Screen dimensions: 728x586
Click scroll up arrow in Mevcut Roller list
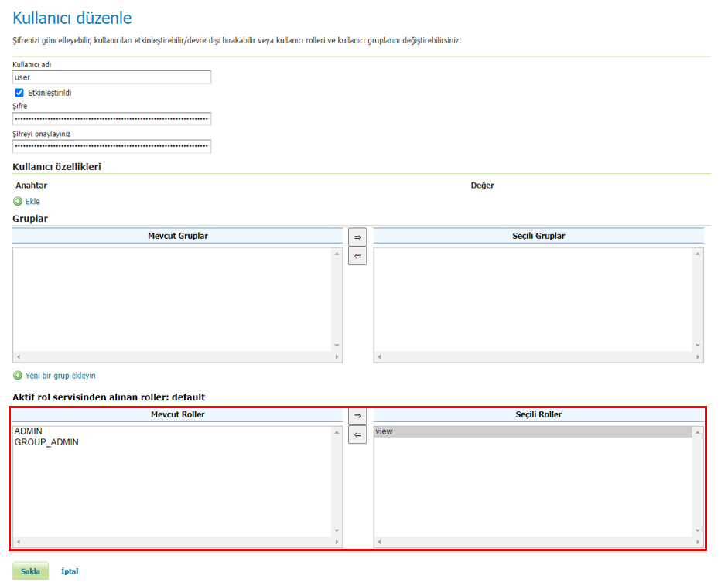(337, 432)
